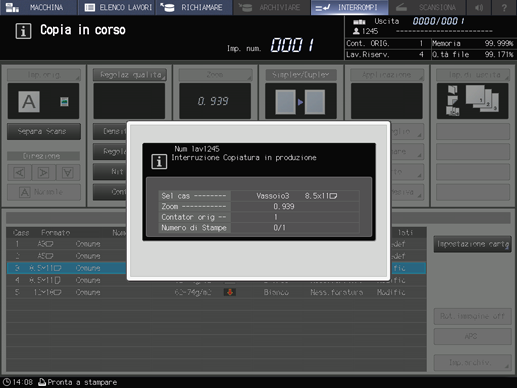Image resolution: width=517 pixels, height=388 pixels.
Task: Click the small green original indicator icon
Action: pyautogui.click(x=64, y=101)
